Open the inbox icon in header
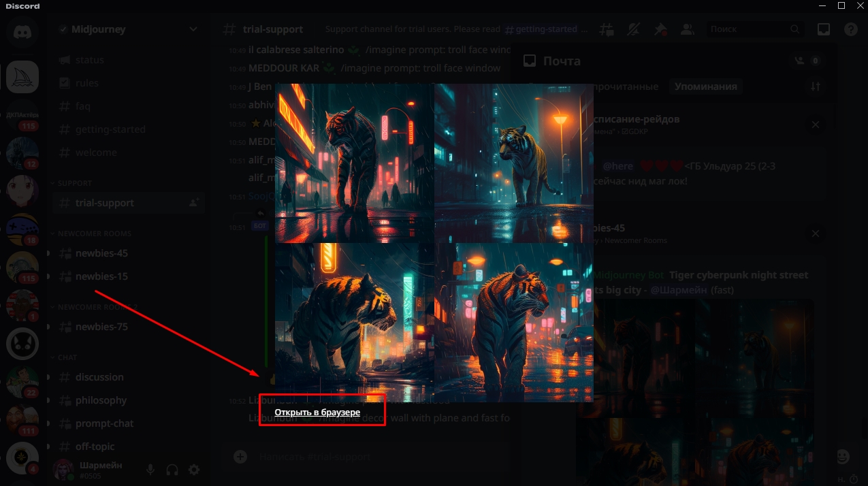Screen dimensions: 868x486 pos(824,29)
